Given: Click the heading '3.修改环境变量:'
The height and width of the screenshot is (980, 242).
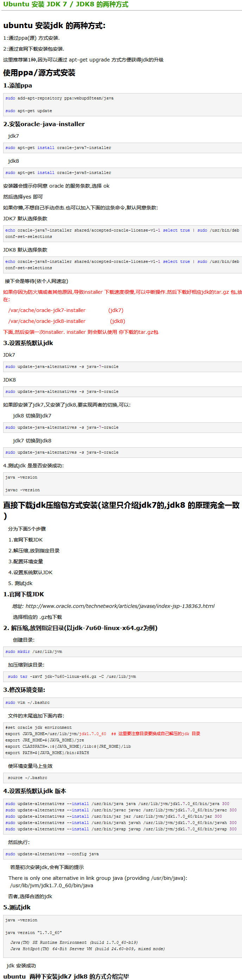Looking at the screenshot, I should (x=24, y=690).
